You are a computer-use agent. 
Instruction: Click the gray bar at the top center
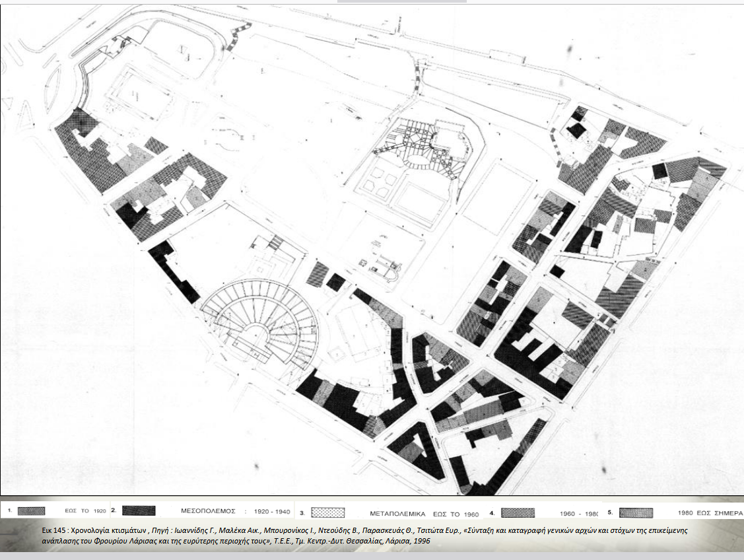click(401, 2)
